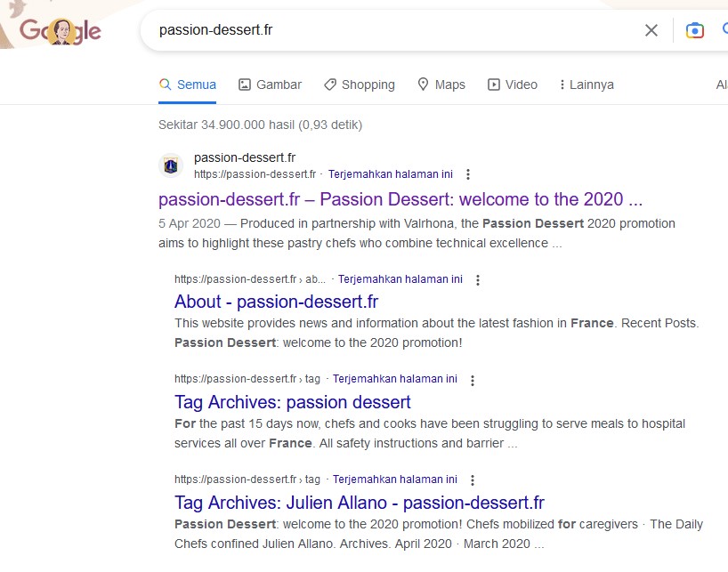Screen dimensions: 728x572
Task: Open Tag Archives: passion dessert link
Action: point(293,402)
